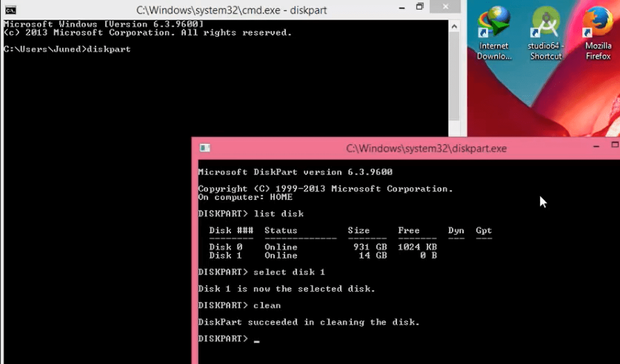Screen dimensions: 620x364
Task: Click the 1024 KB free value
Action: (x=417, y=247)
